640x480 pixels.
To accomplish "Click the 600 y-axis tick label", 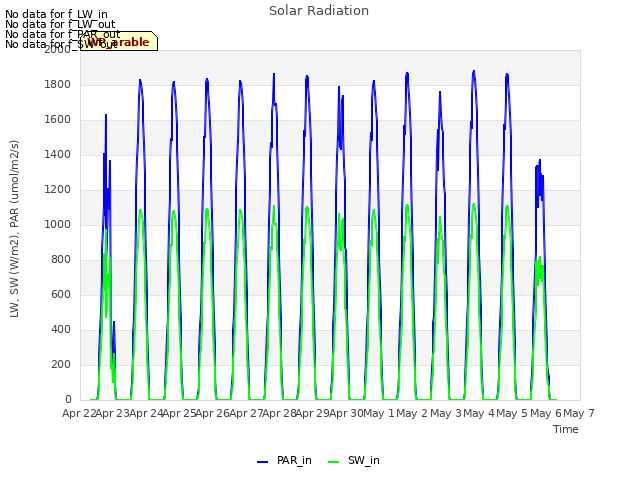I will pyautogui.click(x=61, y=295).
